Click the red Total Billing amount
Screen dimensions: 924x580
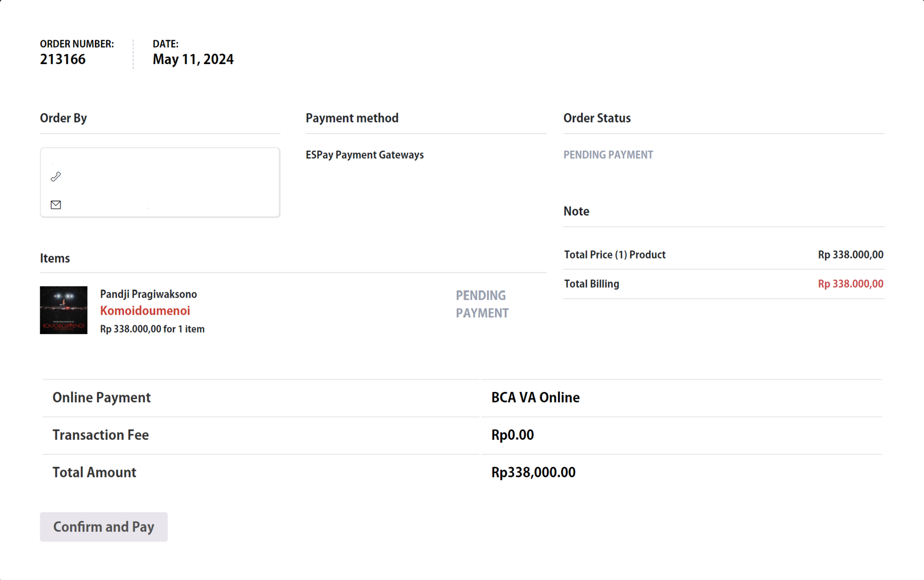coord(850,284)
